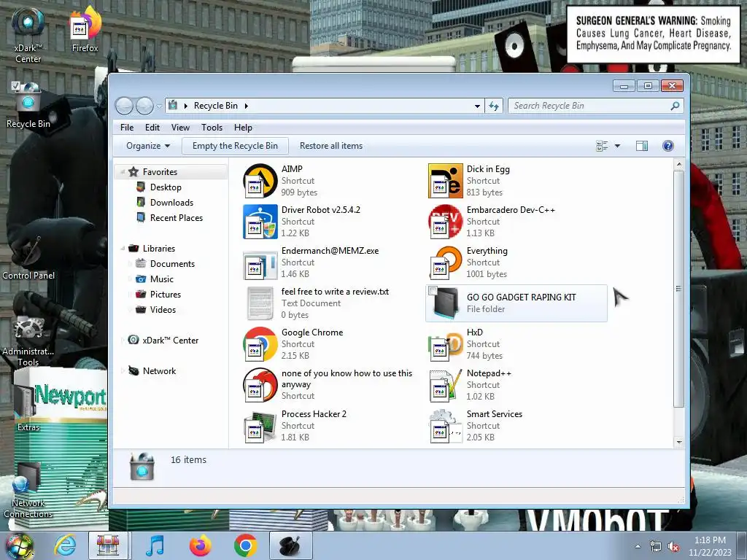Open Downloads in Favorites
Image resolution: width=747 pixels, height=560 pixels.
pyautogui.click(x=171, y=203)
